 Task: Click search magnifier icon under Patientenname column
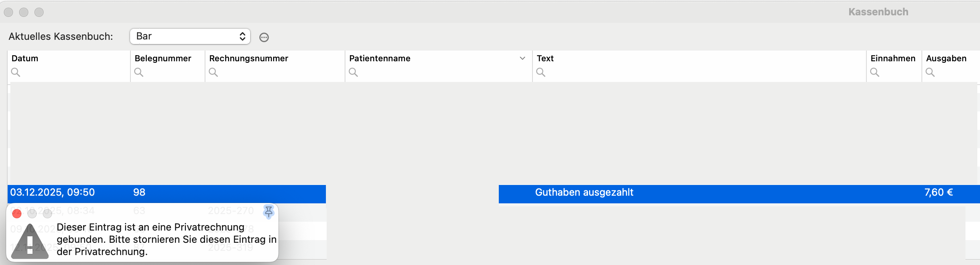click(x=353, y=72)
